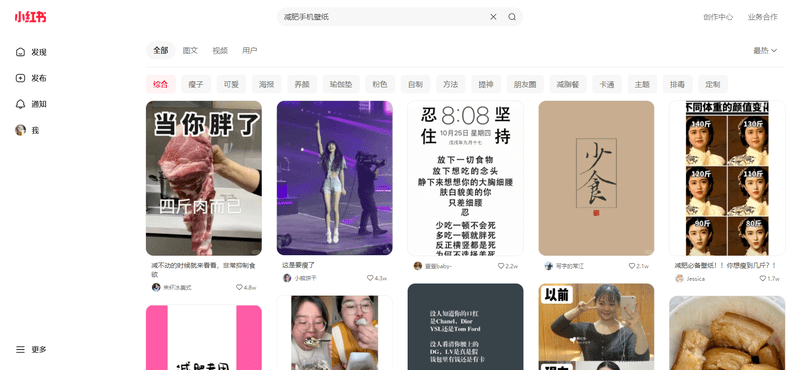Image resolution: width=800 pixels, height=370 pixels.
Task: Open Jessica author avatar
Action: (x=679, y=278)
